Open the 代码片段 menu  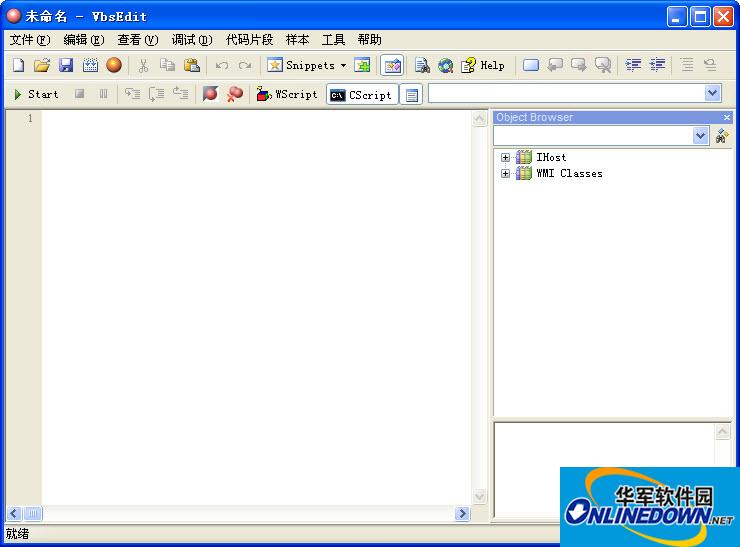coord(250,40)
